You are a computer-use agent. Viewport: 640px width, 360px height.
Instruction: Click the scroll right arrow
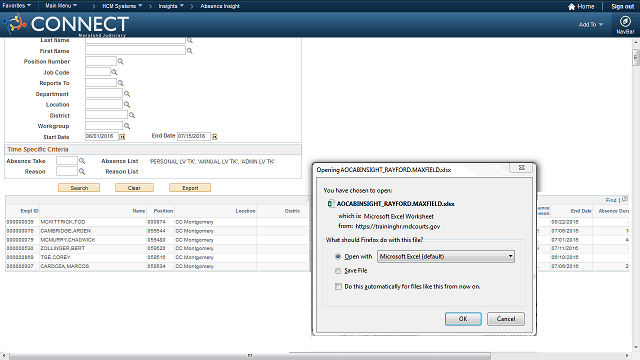coord(627,356)
